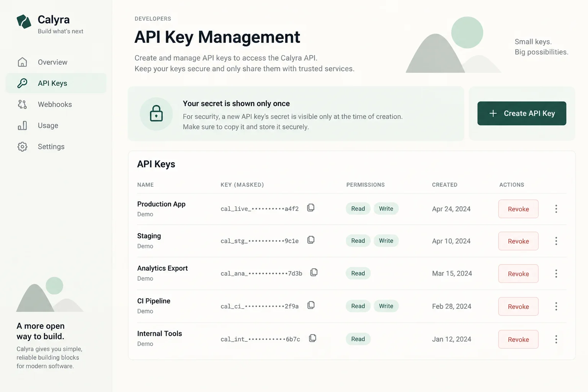Click the Apr 24, 2024 created date
This screenshot has height=392, width=588.
tap(451, 209)
